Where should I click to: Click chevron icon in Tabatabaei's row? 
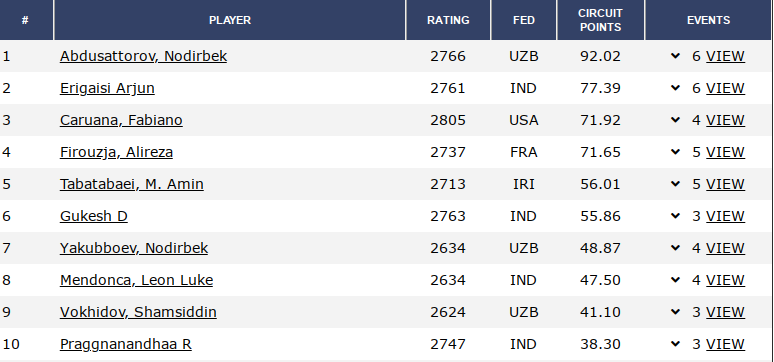[x=676, y=184]
